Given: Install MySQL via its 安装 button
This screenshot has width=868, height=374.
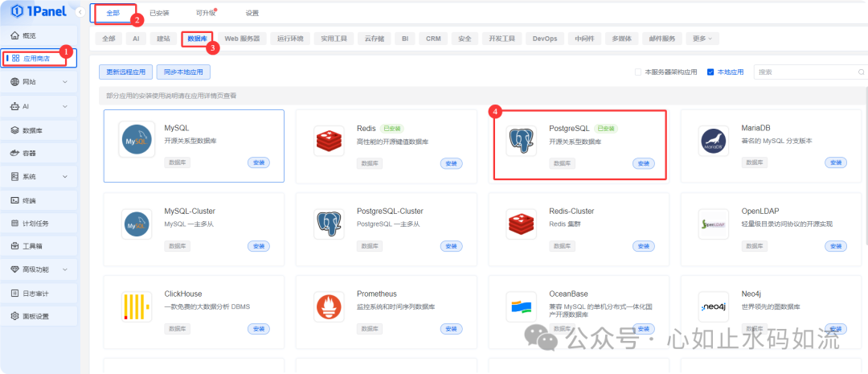Looking at the screenshot, I should click(259, 163).
